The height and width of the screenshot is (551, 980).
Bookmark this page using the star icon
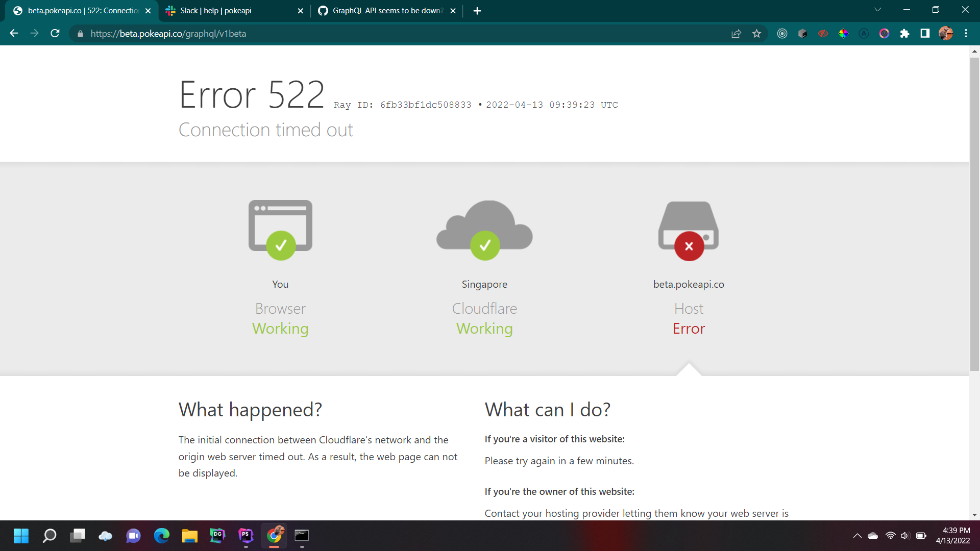coord(757,34)
